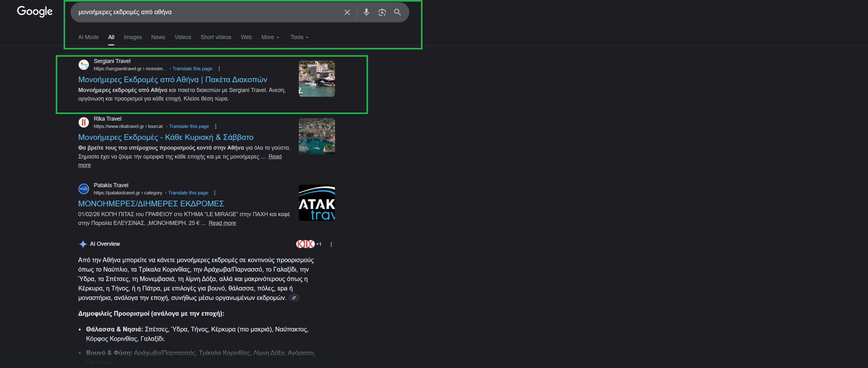This screenshot has height=368, width=868.
Task: Start voice search with microphone icon
Action: (x=366, y=13)
